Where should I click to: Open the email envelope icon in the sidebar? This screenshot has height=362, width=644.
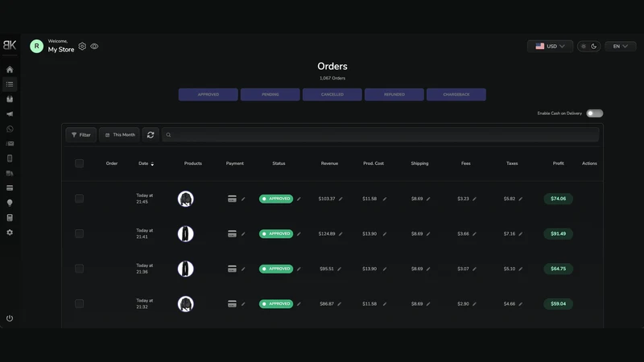[10, 144]
